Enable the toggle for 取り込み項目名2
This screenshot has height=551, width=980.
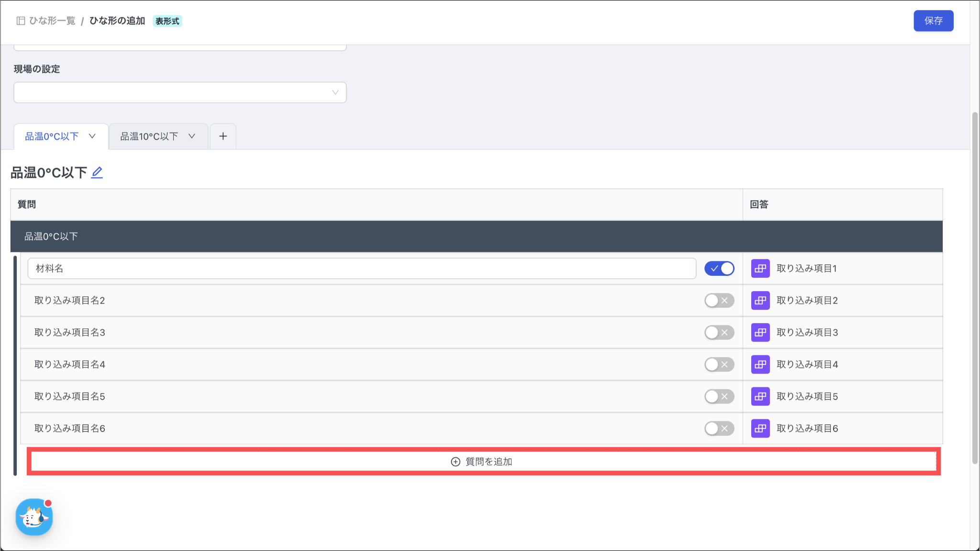point(719,301)
